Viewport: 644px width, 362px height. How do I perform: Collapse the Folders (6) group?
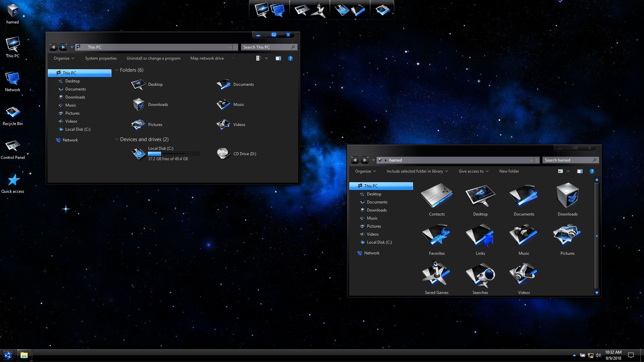click(x=117, y=70)
